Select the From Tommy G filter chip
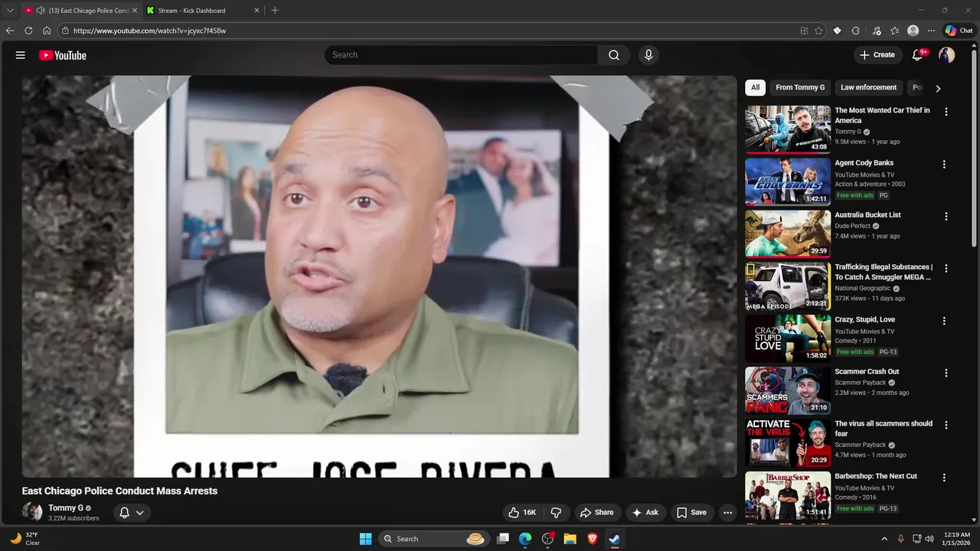This screenshot has height=551, width=980. (800, 87)
